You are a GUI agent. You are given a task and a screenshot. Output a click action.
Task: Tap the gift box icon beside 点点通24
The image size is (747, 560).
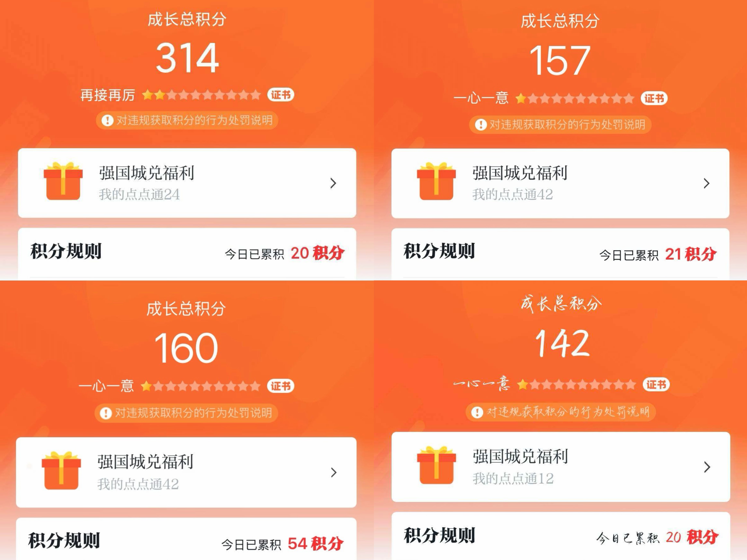coord(63,181)
